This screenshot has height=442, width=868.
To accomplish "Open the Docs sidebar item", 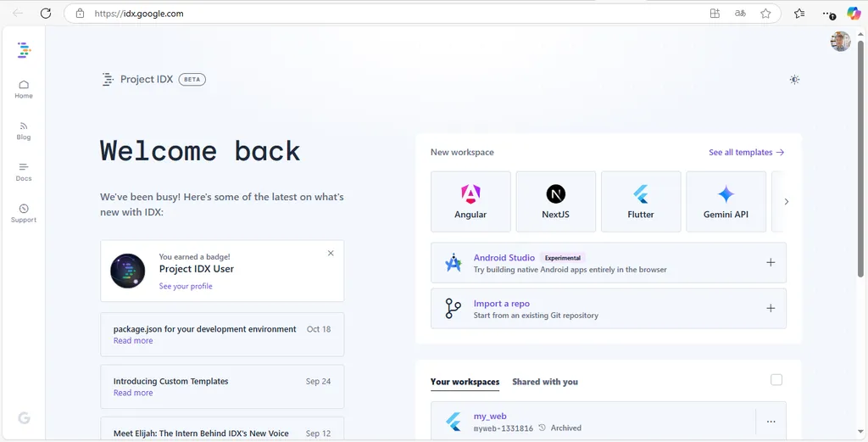I will coord(23,172).
